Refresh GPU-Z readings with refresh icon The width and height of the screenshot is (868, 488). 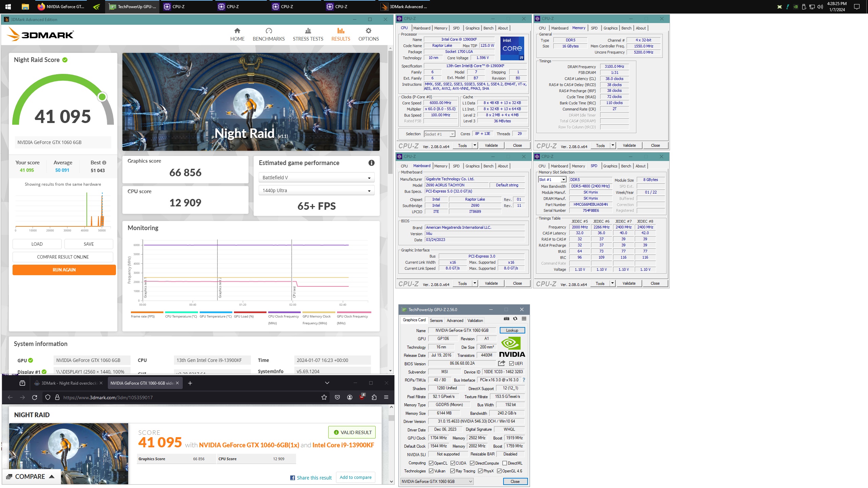pos(515,319)
